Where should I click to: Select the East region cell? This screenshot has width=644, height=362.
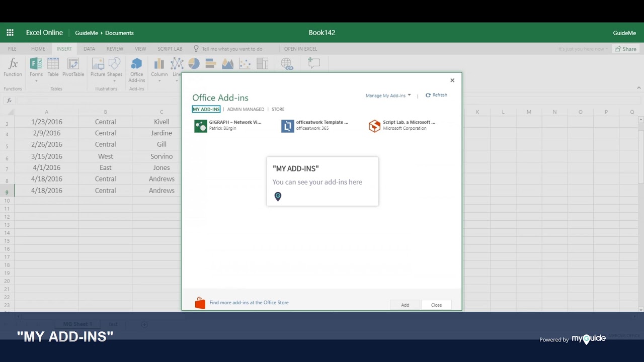coord(106,167)
